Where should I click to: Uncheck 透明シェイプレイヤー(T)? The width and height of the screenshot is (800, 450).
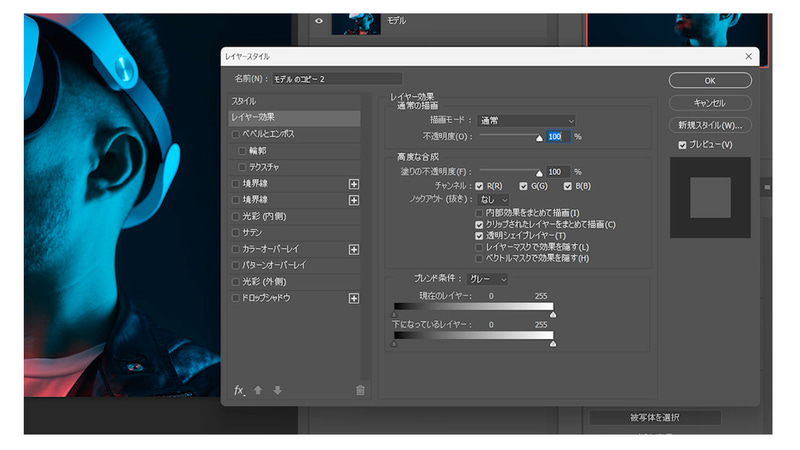[479, 236]
